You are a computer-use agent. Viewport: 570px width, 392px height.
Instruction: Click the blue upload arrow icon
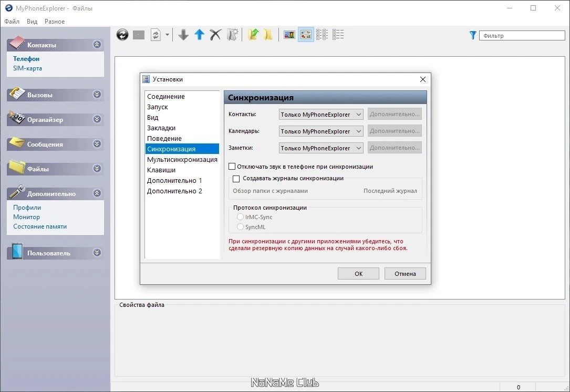point(199,35)
